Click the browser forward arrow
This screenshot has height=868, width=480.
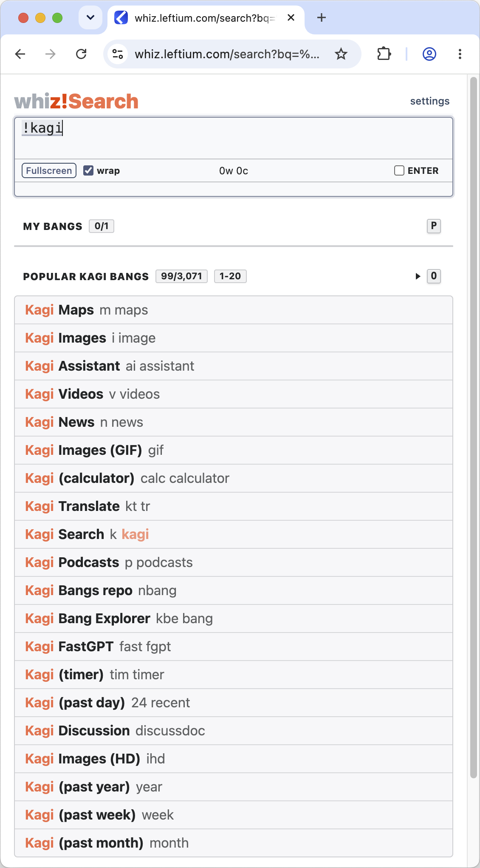coord(51,54)
